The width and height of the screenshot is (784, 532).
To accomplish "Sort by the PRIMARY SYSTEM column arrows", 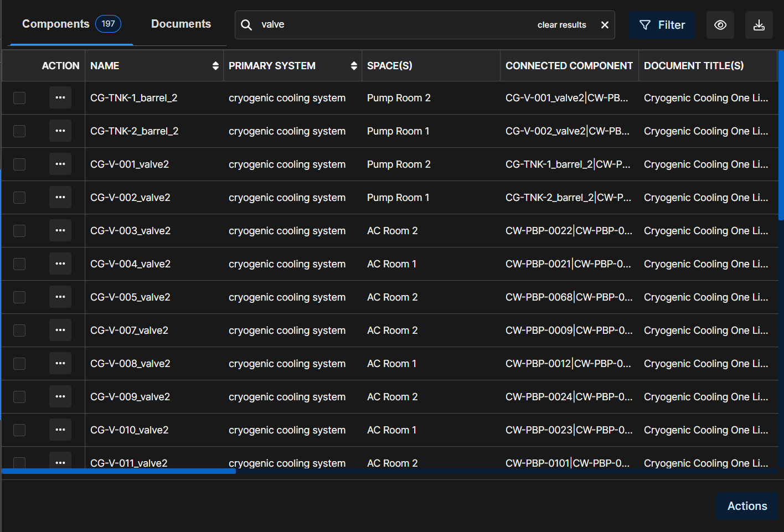I will (x=354, y=66).
